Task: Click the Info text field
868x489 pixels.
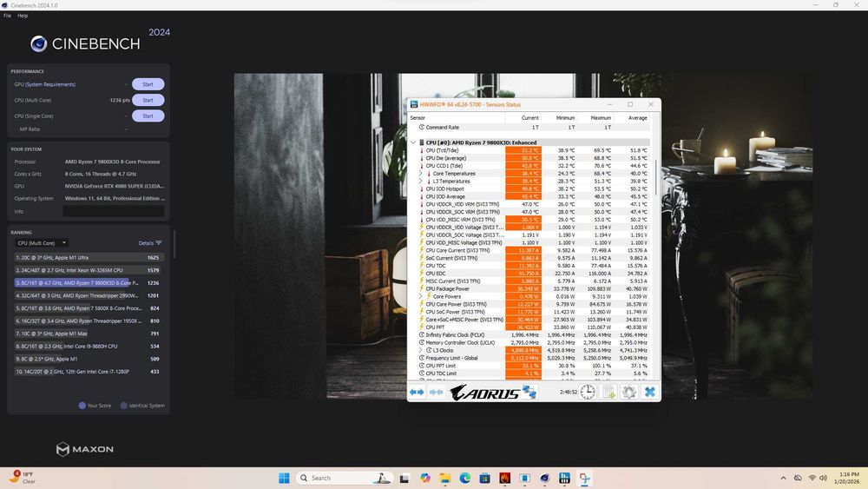Action: coord(114,211)
